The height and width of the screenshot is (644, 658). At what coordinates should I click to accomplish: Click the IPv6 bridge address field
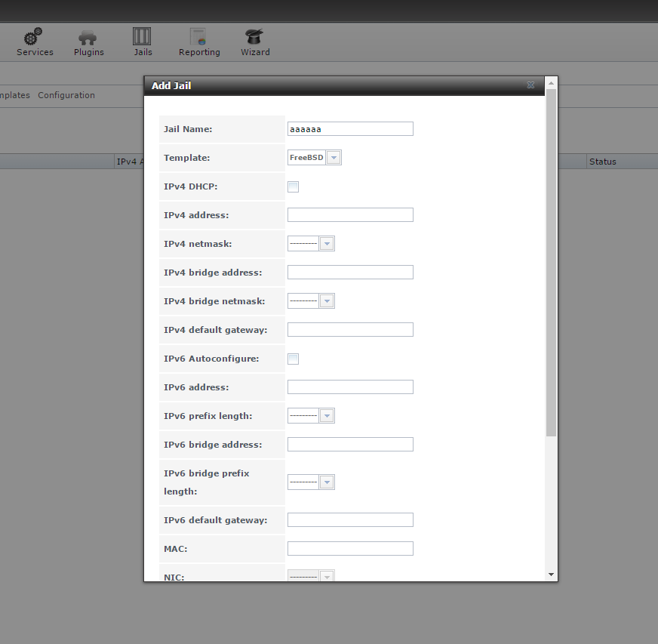click(x=350, y=445)
